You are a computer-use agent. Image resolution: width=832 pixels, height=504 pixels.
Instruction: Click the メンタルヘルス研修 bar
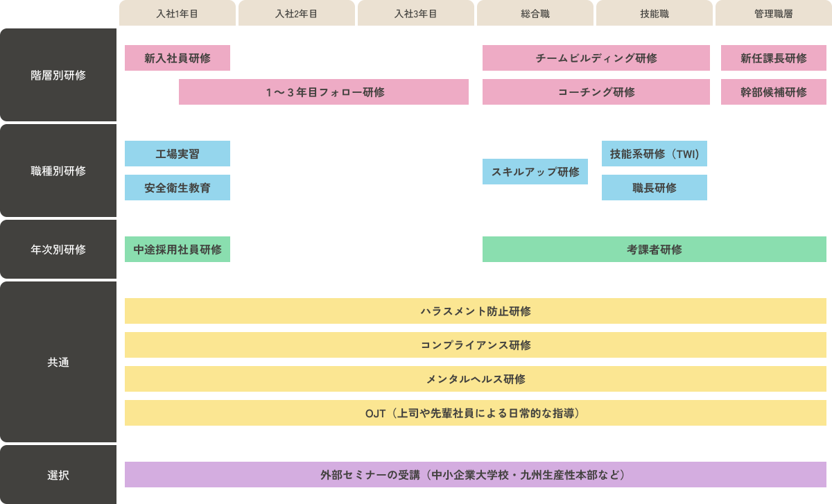pos(476,379)
